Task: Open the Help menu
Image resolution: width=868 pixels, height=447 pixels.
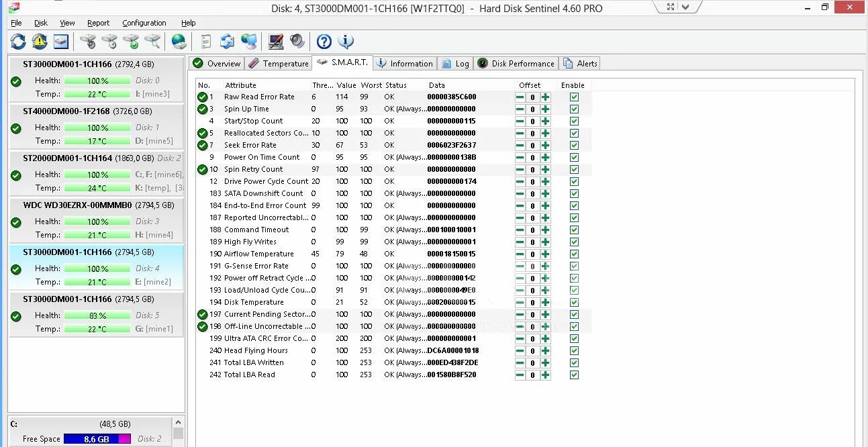Action: click(189, 23)
